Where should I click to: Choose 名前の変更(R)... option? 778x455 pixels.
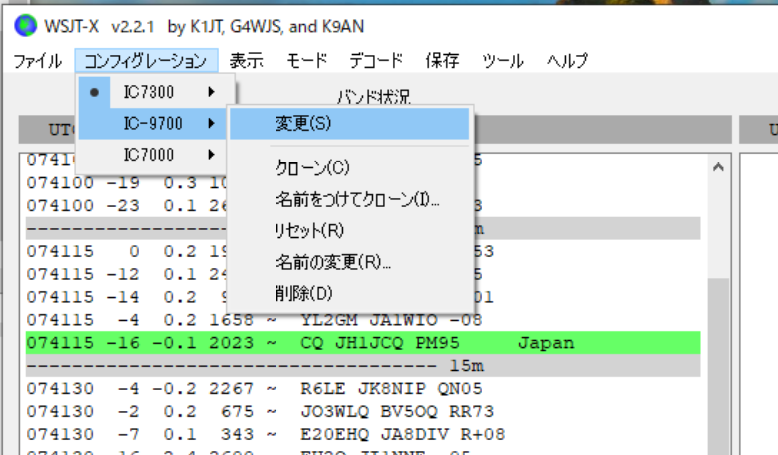pyautogui.click(x=349, y=261)
